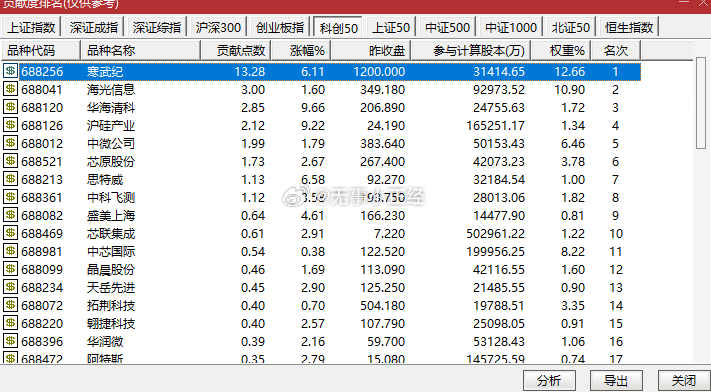Screen dimensions: 711x392
Task: Click the stock icon beside 688041
Action: (x=10, y=89)
